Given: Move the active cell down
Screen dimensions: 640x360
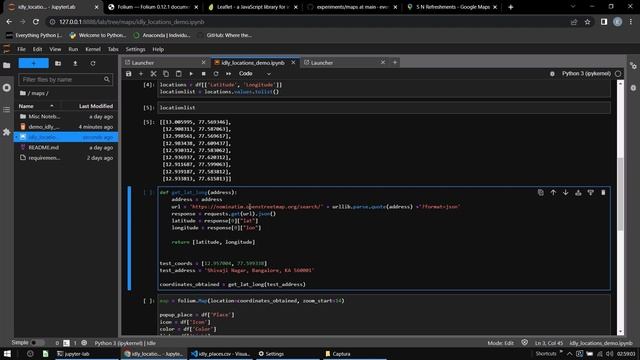Looking at the screenshot, I should click(566, 193).
